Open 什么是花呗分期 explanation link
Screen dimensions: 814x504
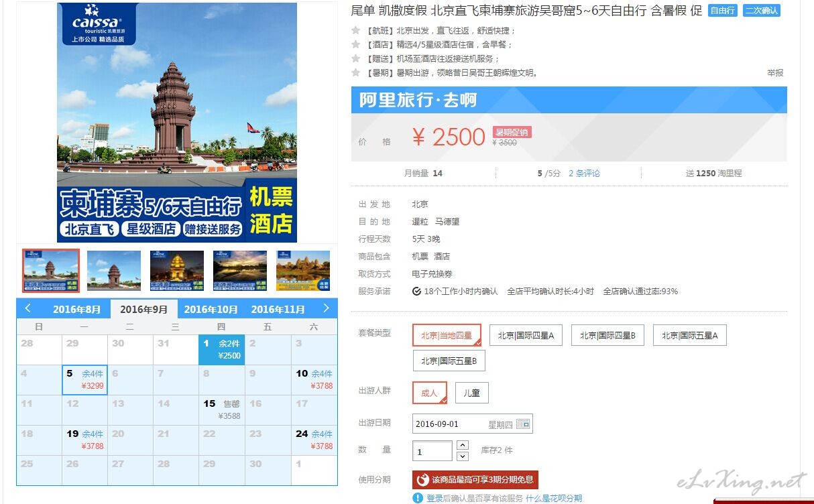pyautogui.click(x=554, y=498)
